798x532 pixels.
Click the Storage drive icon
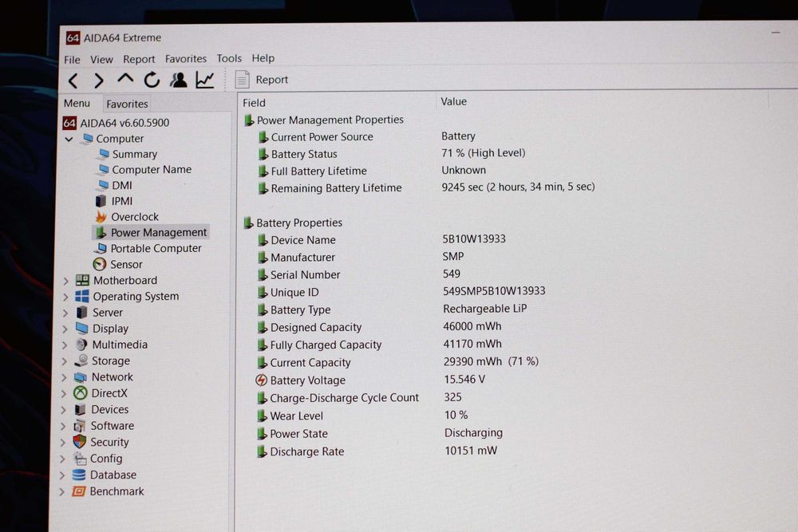point(81,360)
